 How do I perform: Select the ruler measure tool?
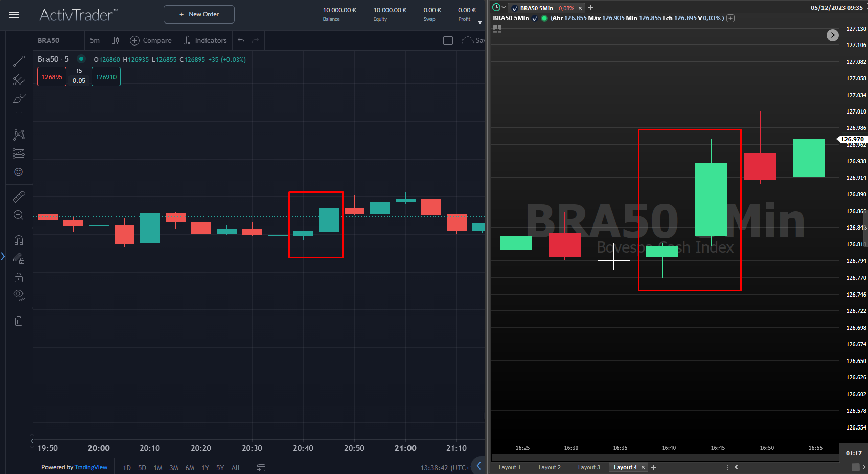(19, 196)
